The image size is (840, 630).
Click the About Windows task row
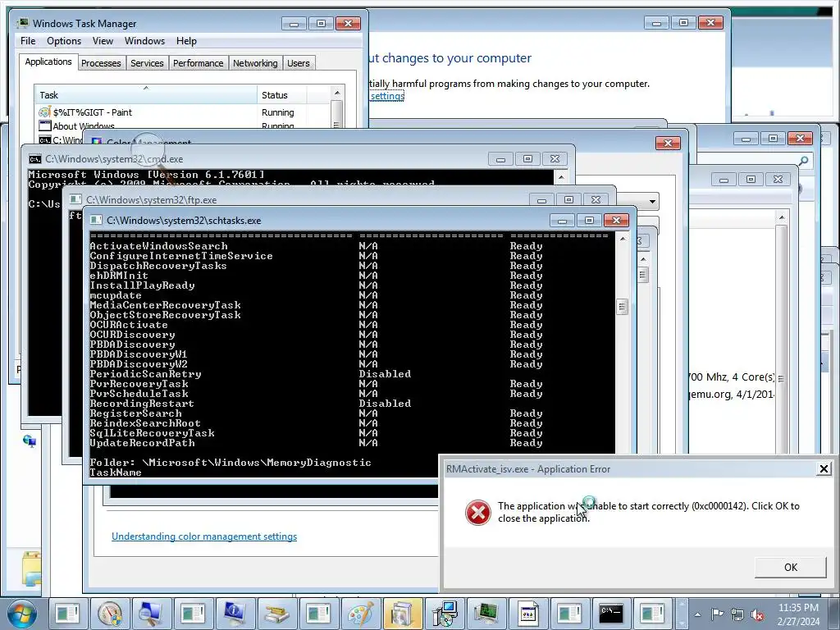pos(182,126)
